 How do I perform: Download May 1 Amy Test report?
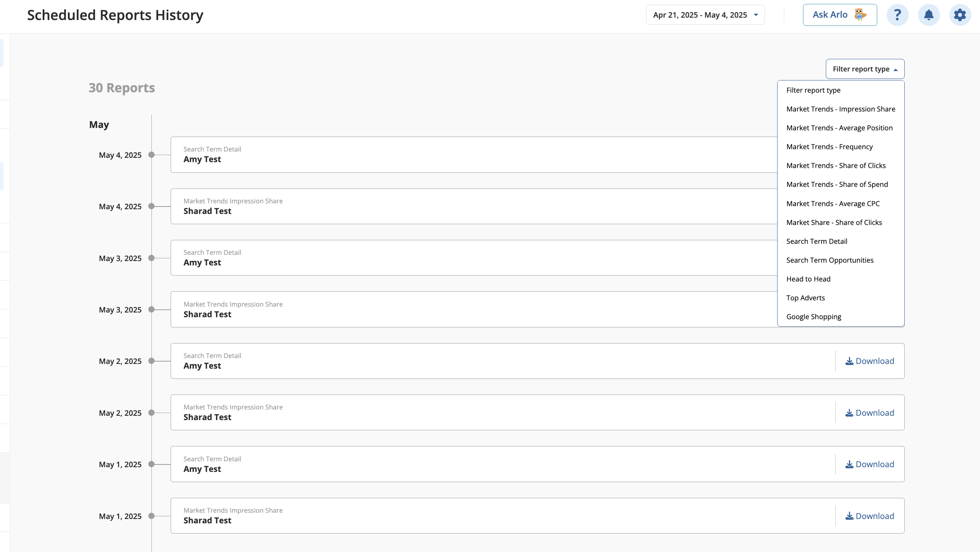(869, 464)
